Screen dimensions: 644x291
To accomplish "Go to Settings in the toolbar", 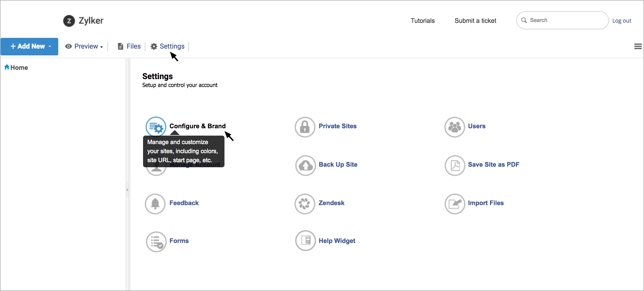I will 167,46.
